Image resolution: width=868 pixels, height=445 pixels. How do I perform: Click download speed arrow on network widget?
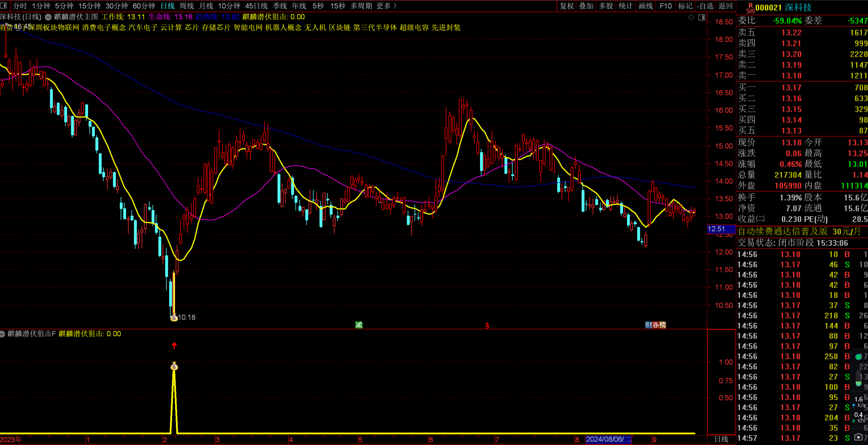[854, 421]
